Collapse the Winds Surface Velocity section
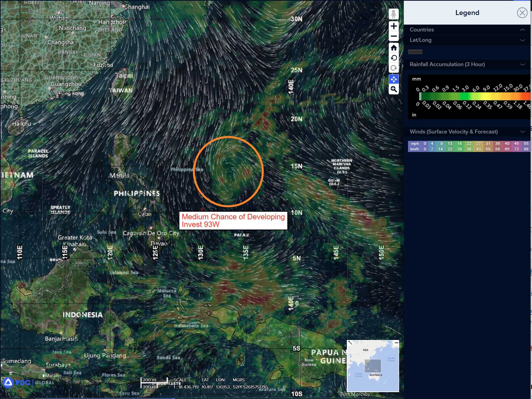Screen dimensions: 532x399 pos(522,132)
